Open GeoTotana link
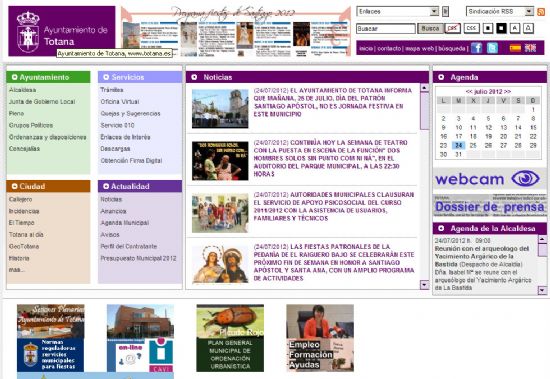The width and height of the screenshot is (550, 379). click(x=24, y=246)
